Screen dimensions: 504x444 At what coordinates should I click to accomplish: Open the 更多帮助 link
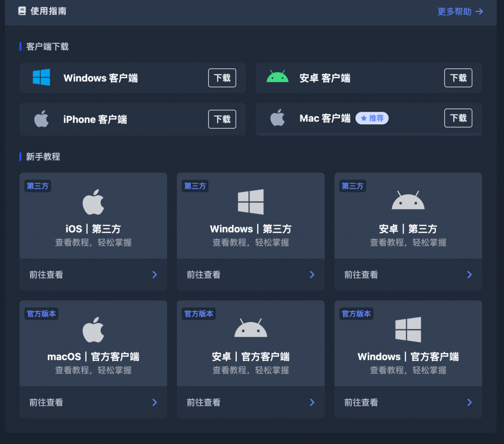coord(460,11)
